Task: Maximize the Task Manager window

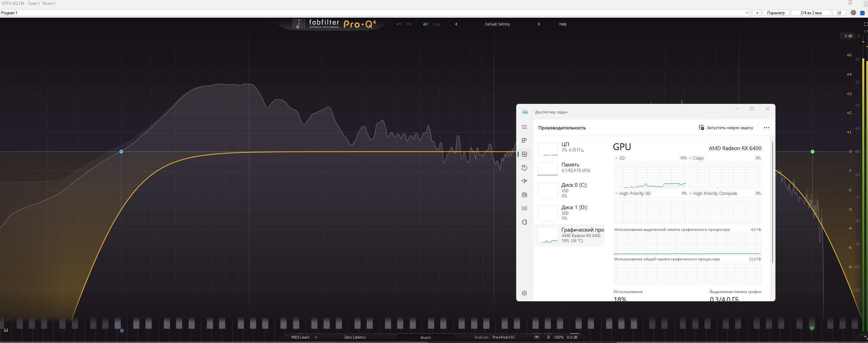Action: click(x=752, y=109)
